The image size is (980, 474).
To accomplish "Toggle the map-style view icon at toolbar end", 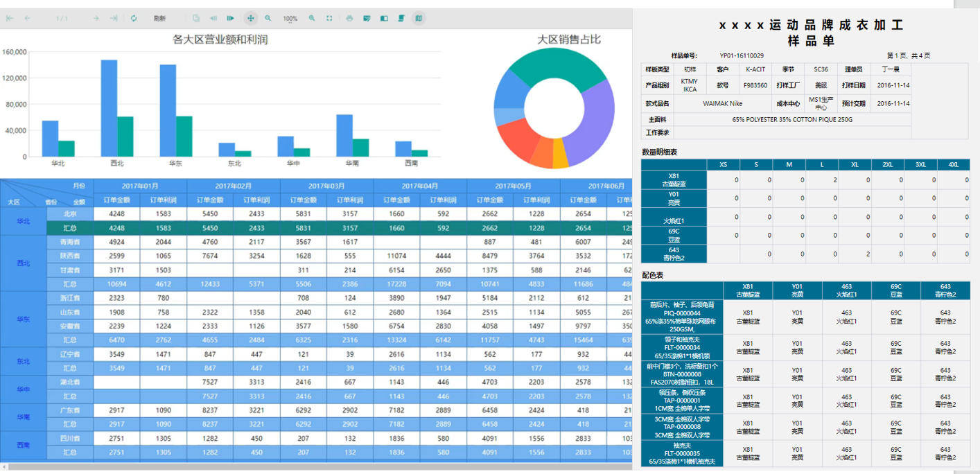I will click(x=419, y=19).
